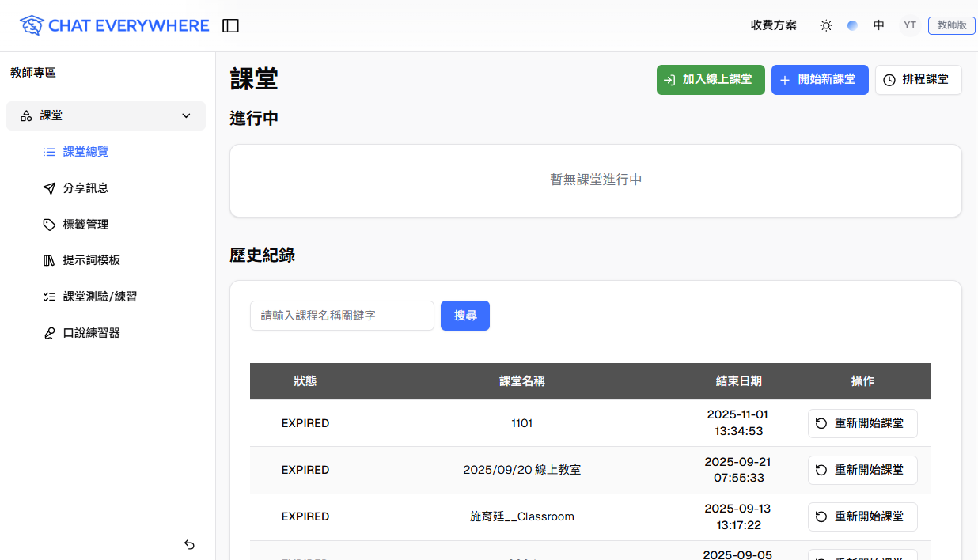Click the green 加入線上課堂 button
978x560 pixels.
coord(711,80)
